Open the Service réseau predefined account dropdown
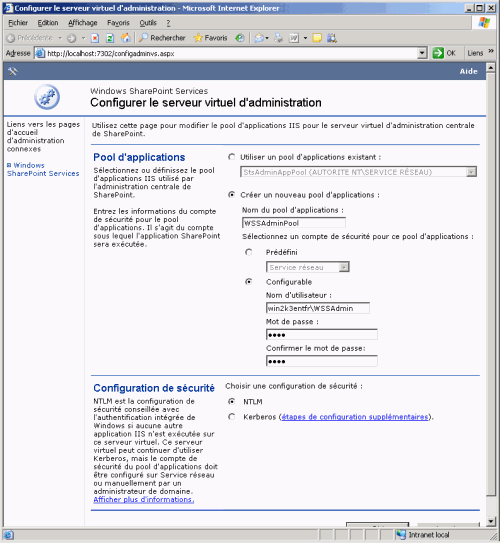 pos(344,267)
